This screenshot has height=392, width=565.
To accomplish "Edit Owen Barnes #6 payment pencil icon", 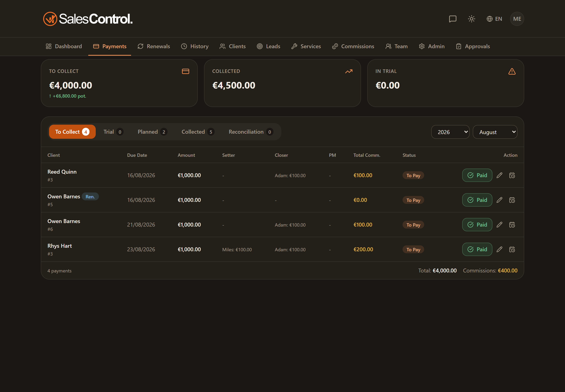I will [499, 225].
